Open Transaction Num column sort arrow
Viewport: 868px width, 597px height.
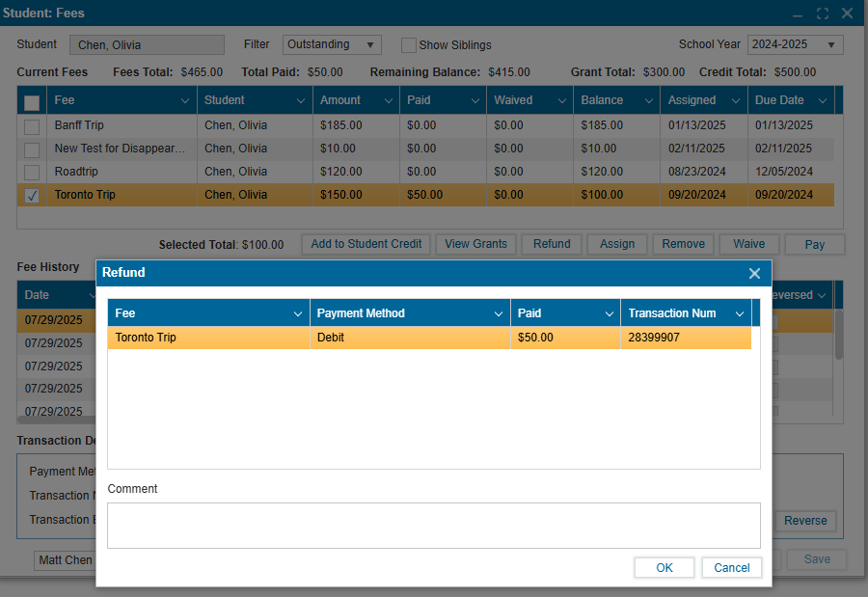coord(740,313)
